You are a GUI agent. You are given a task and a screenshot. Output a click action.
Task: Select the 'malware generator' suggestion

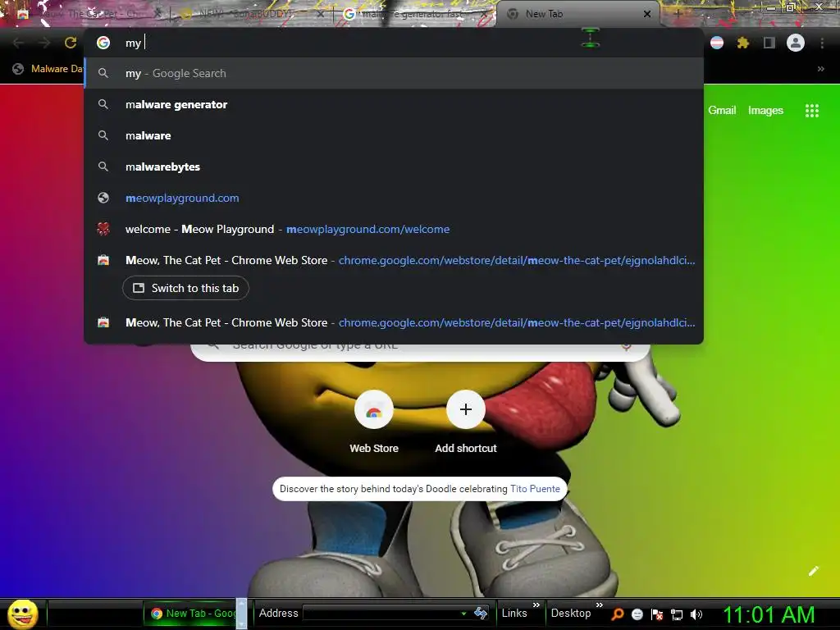(394, 104)
